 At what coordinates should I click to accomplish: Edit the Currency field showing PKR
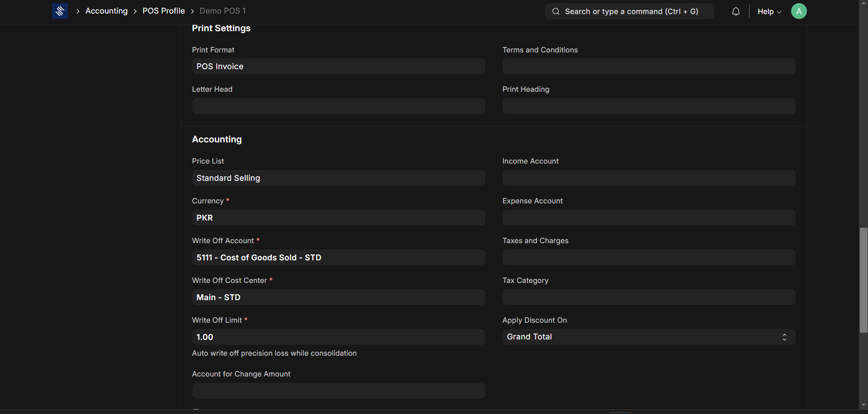(338, 218)
